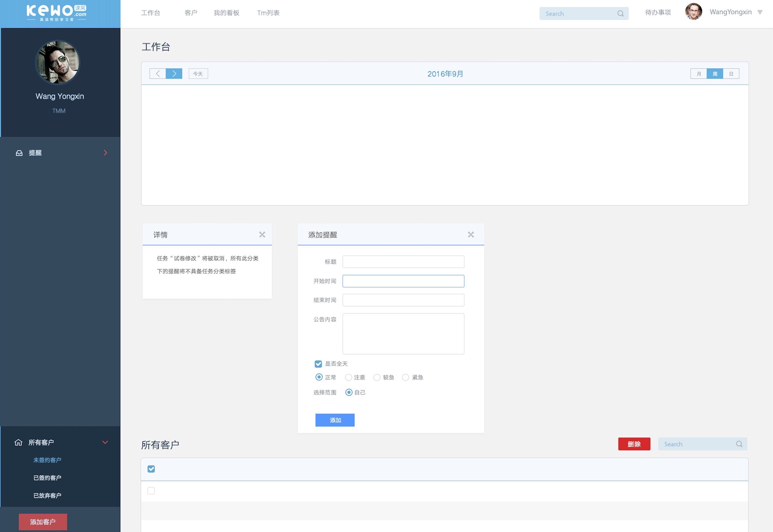Click the 开始时间 input field
The width and height of the screenshot is (773, 532).
[x=403, y=281]
